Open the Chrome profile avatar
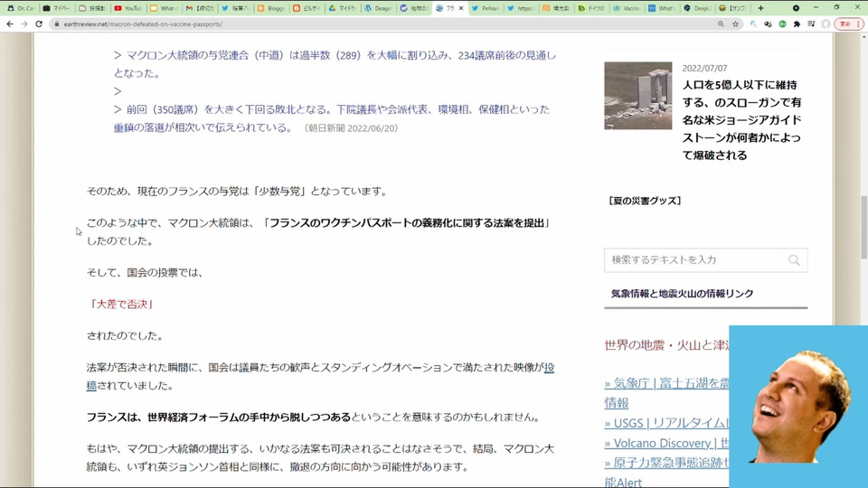This screenshot has height=488, width=868. click(x=826, y=23)
